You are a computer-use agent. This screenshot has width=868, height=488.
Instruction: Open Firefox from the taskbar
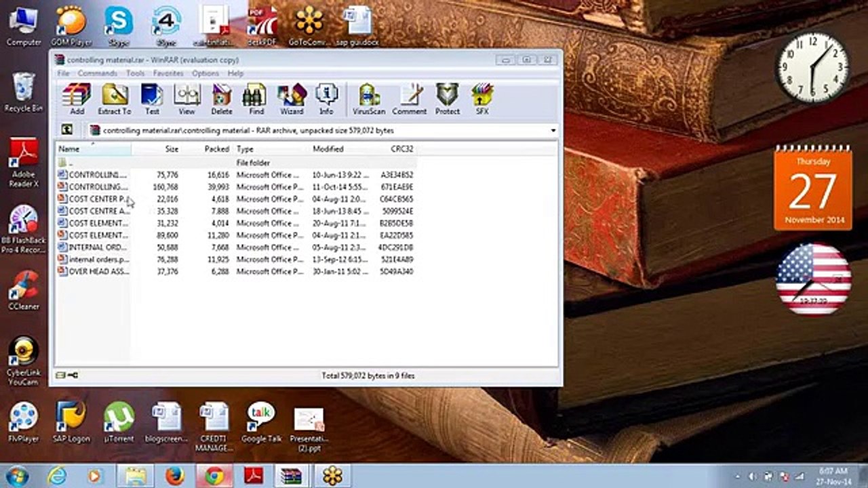tap(175, 476)
